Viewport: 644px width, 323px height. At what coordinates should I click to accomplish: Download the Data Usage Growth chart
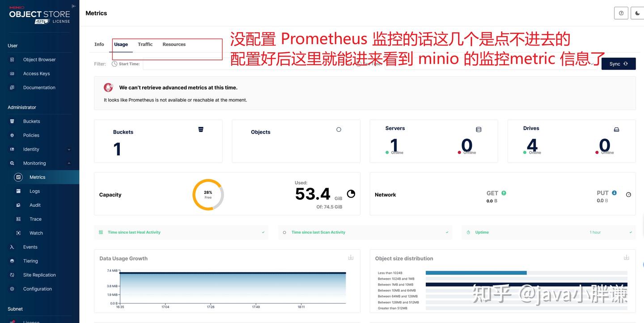pos(351,257)
